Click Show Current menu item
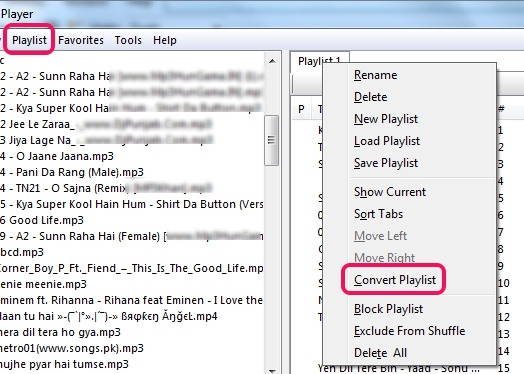The width and height of the screenshot is (524, 374). coord(390,192)
